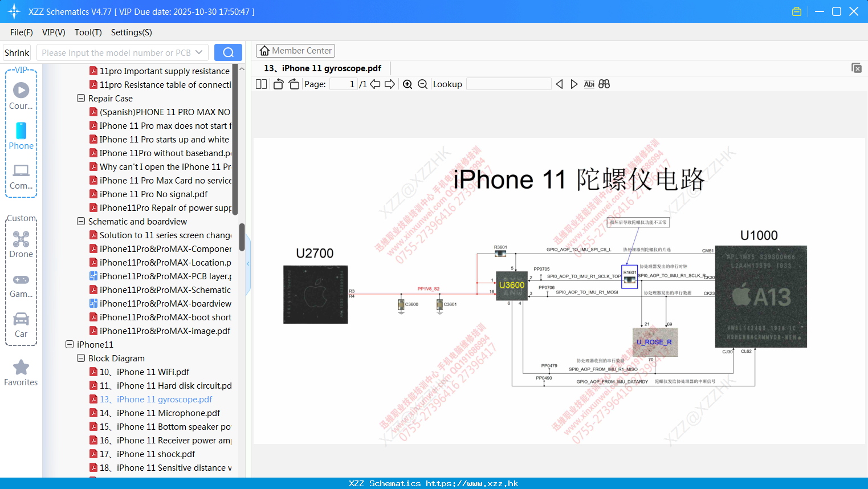Open Solution to 11 series screen change

160,235
